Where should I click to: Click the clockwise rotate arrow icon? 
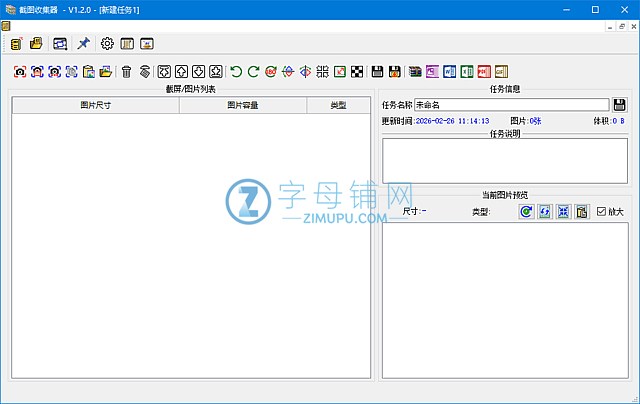point(253,71)
